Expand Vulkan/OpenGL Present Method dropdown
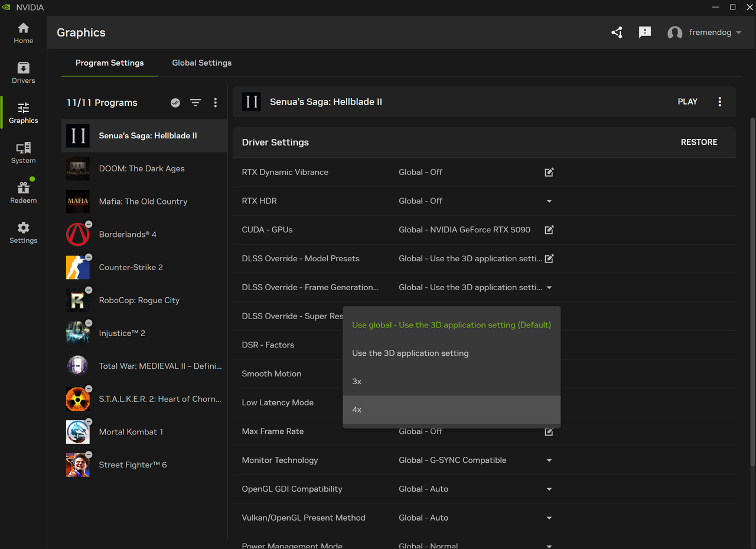 [549, 518]
